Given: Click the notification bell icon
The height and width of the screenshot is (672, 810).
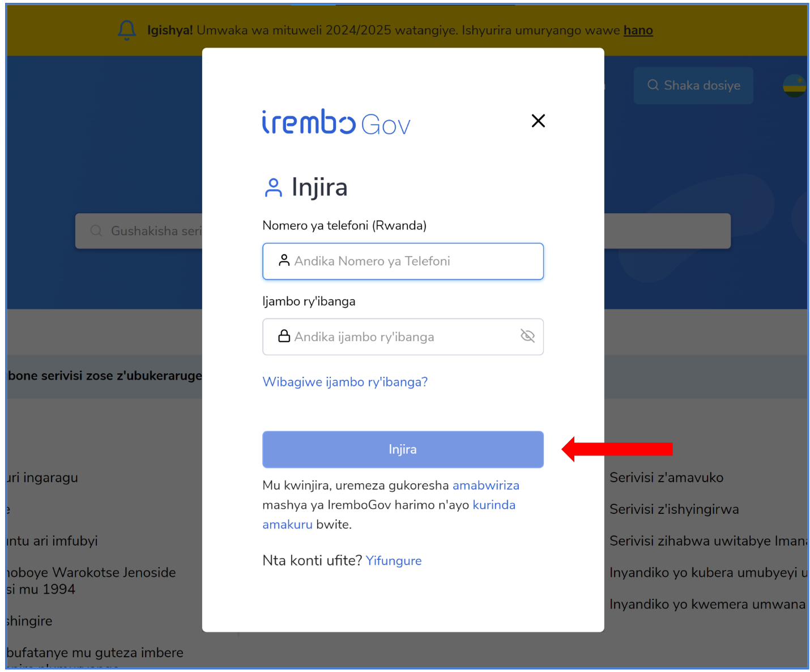Looking at the screenshot, I should pos(127,30).
